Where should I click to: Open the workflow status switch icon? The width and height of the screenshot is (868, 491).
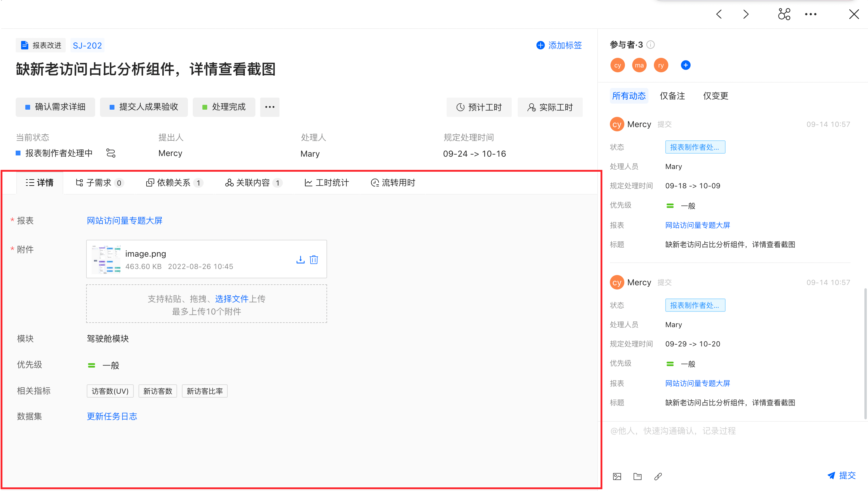point(111,153)
